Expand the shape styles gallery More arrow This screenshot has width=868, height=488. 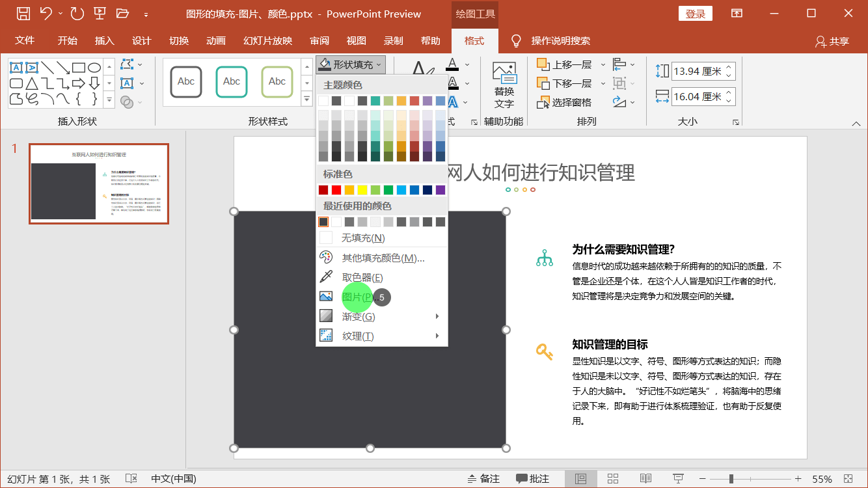click(x=306, y=99)
